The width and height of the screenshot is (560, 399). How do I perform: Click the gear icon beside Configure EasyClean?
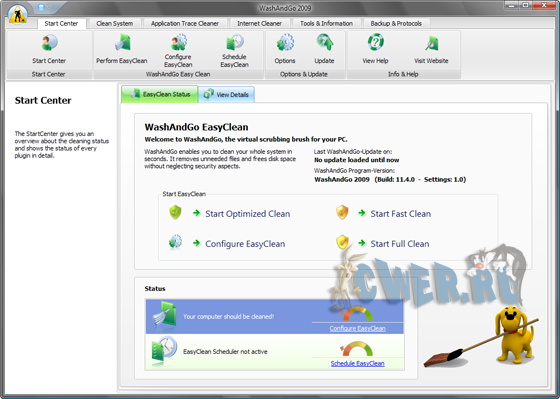(175, 242)
